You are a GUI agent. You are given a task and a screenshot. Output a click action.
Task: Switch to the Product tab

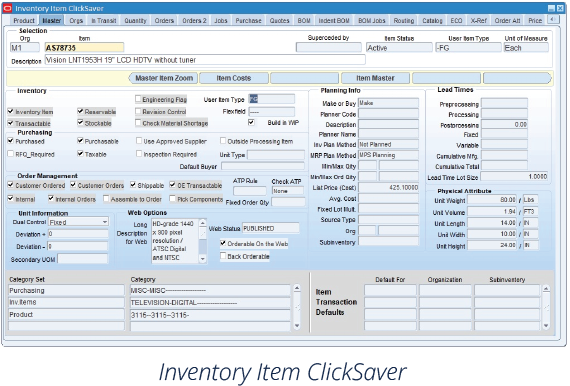[24, 21]
